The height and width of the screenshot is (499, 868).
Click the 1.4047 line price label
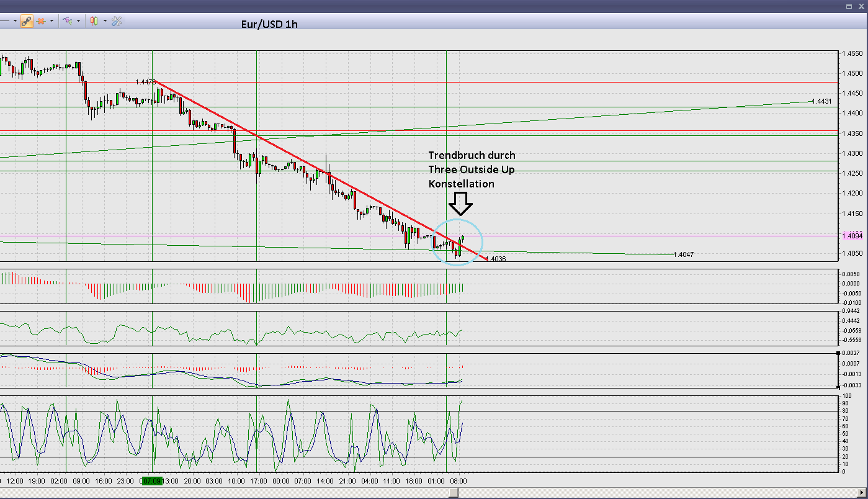coord(684,254)
